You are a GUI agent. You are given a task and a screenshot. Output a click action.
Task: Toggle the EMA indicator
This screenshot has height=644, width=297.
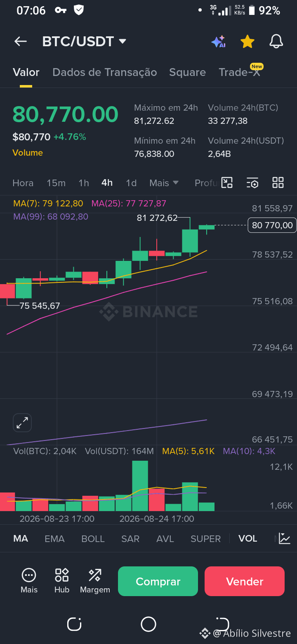[x=54, y=539]
